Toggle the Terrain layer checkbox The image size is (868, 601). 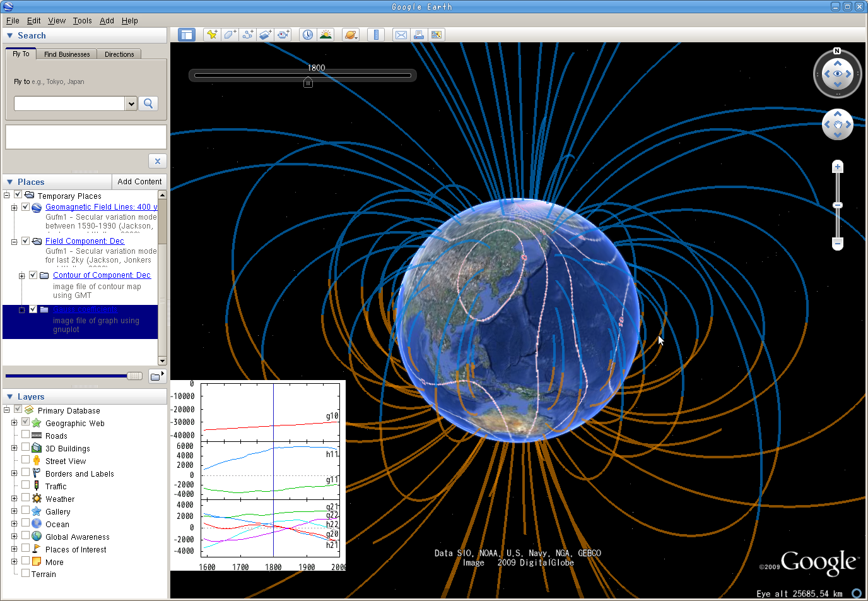26,573
